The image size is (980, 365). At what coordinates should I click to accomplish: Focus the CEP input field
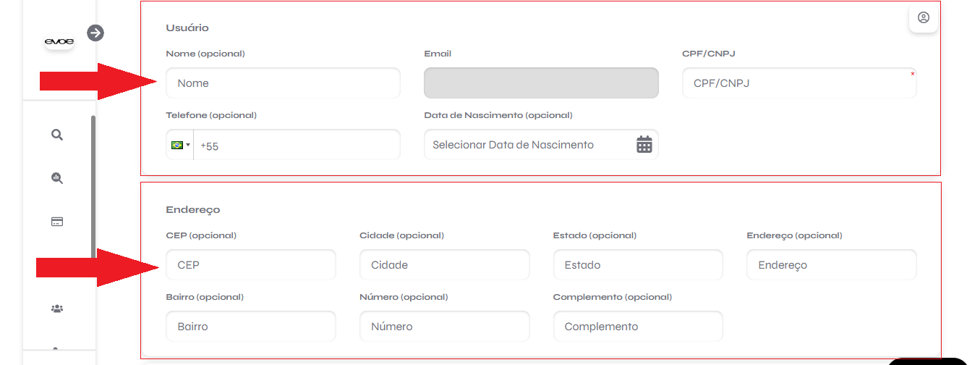tap(251, 265)
